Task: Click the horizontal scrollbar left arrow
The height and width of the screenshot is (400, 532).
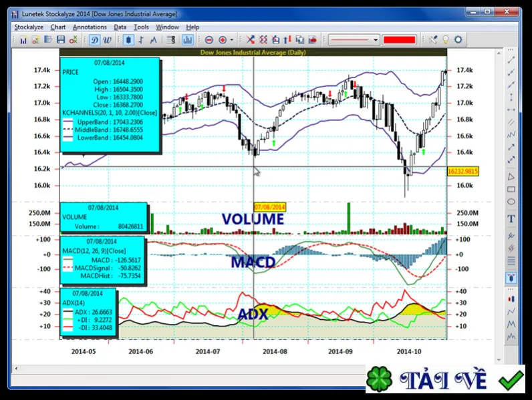Action: tap(16, 369)
